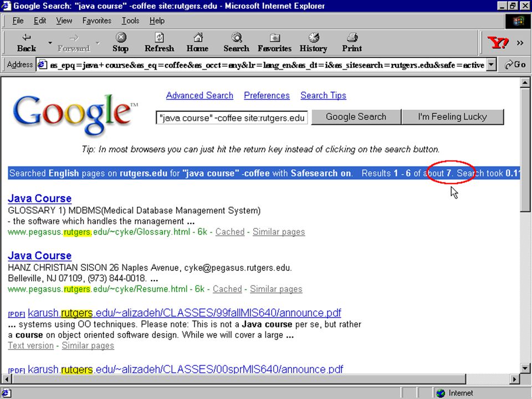Click the Google Search button
This screenshot has height=399, width=532.
[x=356, y=117]
